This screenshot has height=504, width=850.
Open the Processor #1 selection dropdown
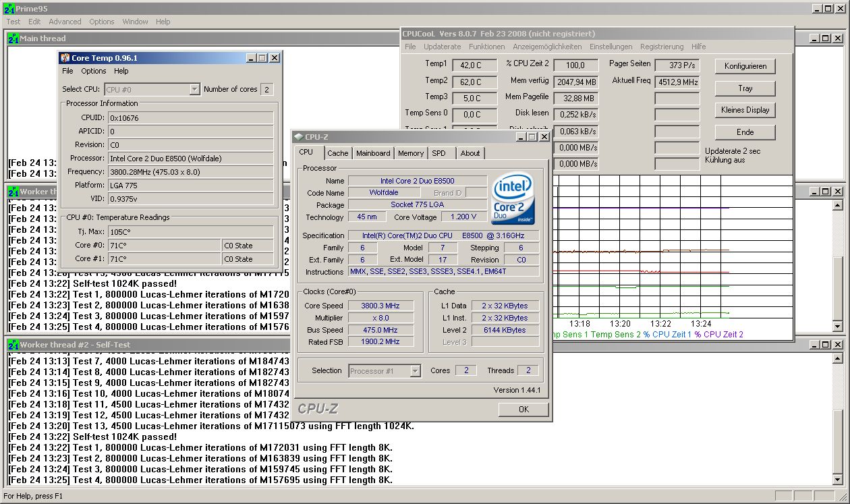(x=415, y=371)
